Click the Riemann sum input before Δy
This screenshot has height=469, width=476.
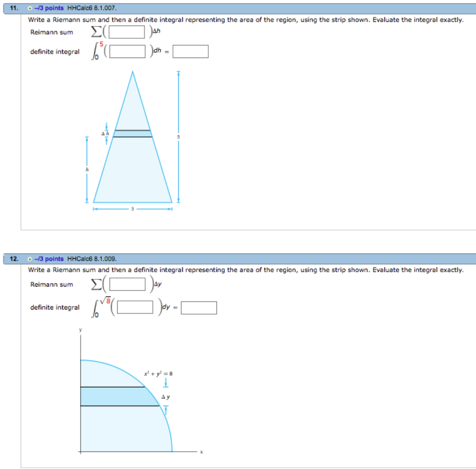coord(128,284)
